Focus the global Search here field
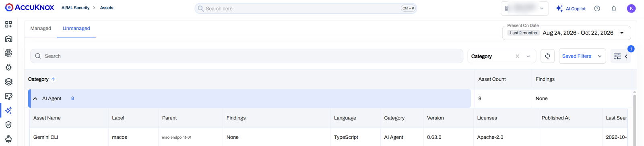The height and width of the screenshot is (146, 644). (305, 8)
